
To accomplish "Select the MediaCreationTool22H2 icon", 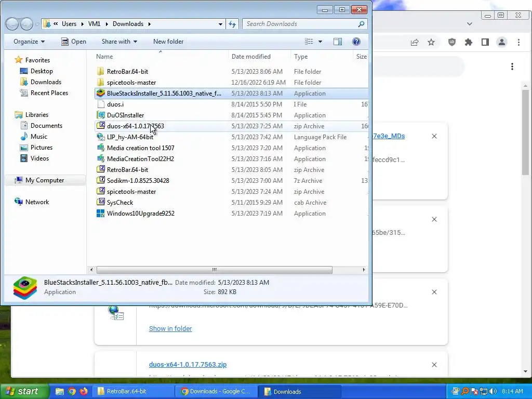I will coord(100,159).
